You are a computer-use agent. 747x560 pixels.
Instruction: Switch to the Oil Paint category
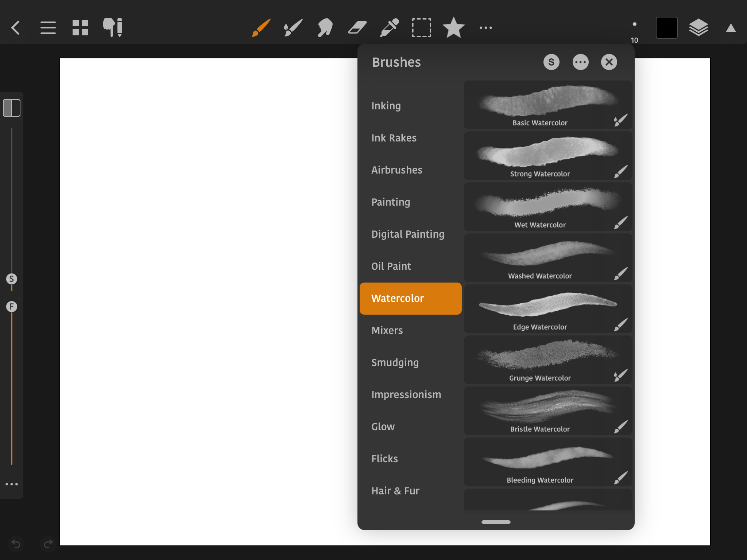pyautogui.click(x=391, y=266)
